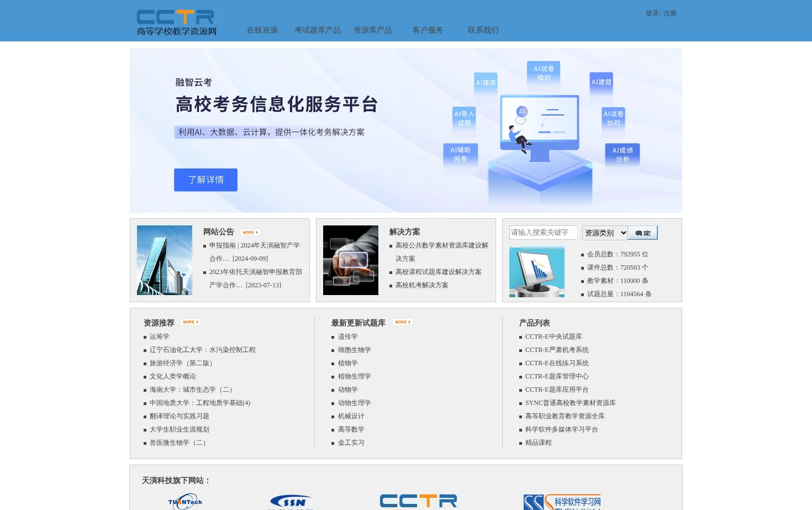This screenshot has width=812, height=510.
Task: Open the 动物生理学 question bank
Action: point(355,403)
